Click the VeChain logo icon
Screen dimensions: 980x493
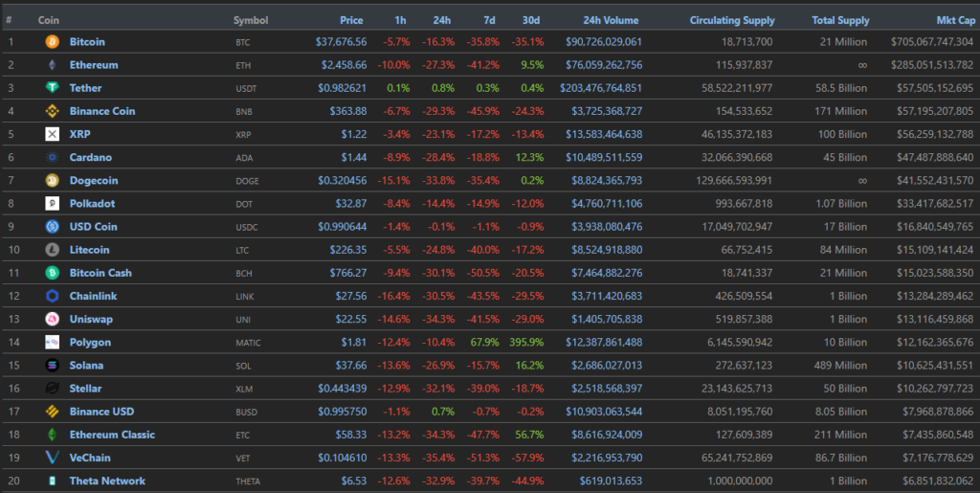[x=52, y=458]
